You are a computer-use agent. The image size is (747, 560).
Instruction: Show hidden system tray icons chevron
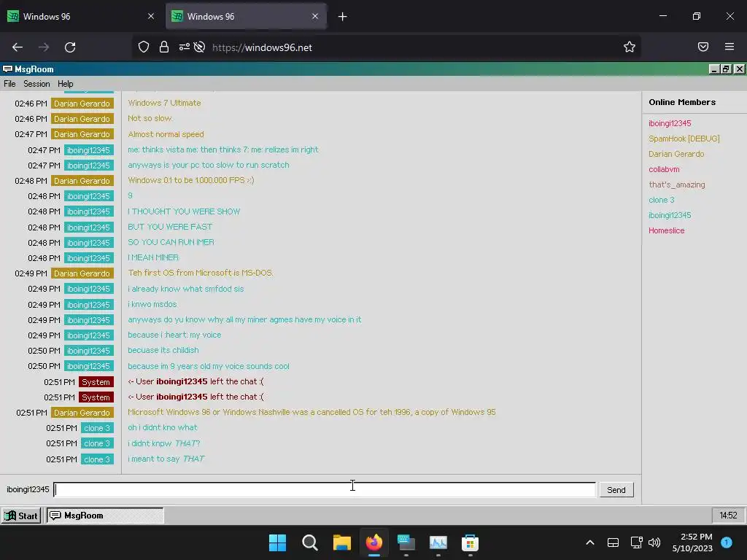589,542
